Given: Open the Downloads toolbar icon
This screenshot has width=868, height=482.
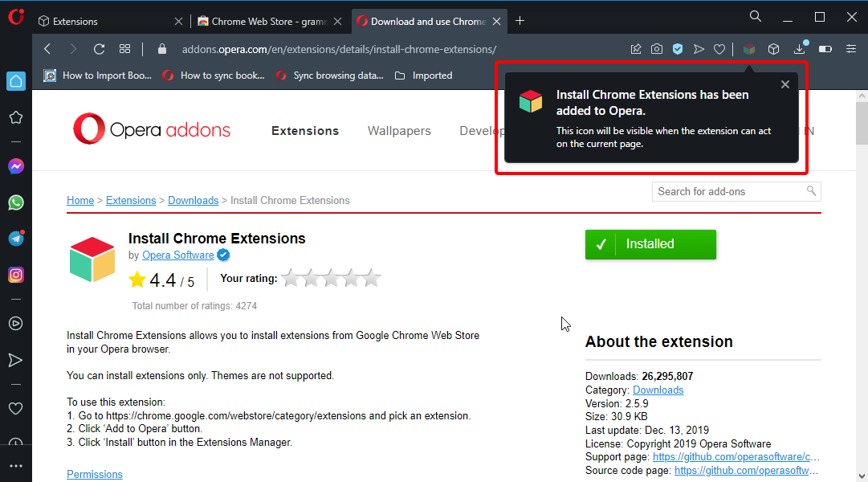Looking at the screenshot, I should [799, 49].
